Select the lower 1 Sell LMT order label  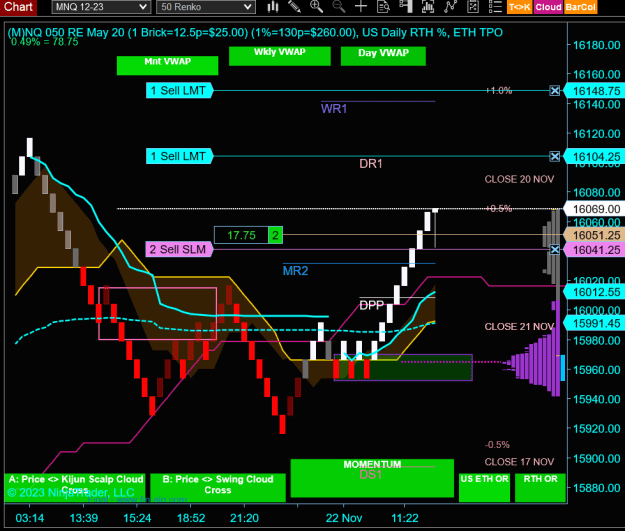click(179, 156)
